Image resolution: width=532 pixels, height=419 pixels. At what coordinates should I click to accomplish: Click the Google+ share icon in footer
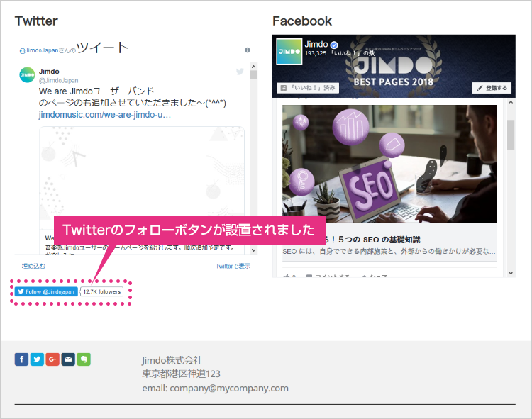(x=52, y=359)
